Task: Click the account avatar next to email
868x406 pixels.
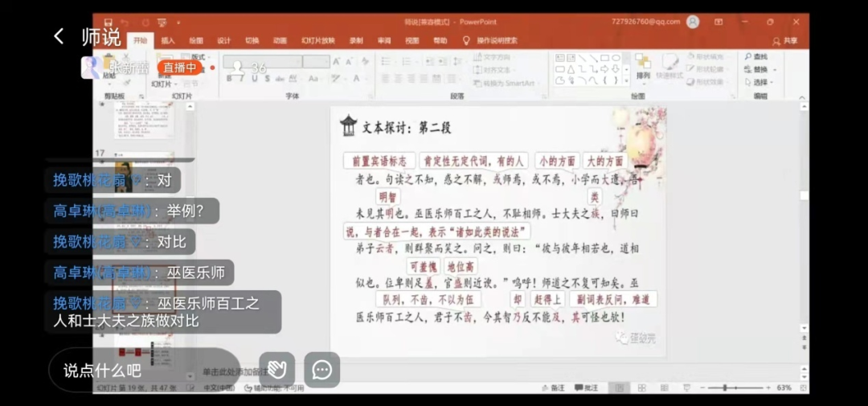Action: pyautogui.click(x=693, y=23)
